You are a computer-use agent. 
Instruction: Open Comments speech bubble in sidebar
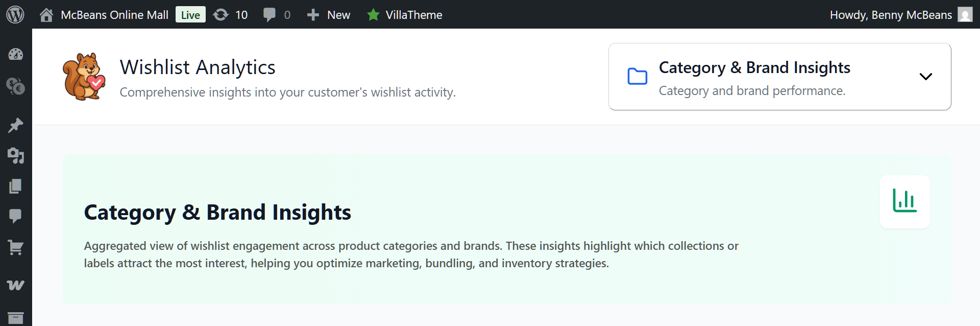tap(16, 216)
